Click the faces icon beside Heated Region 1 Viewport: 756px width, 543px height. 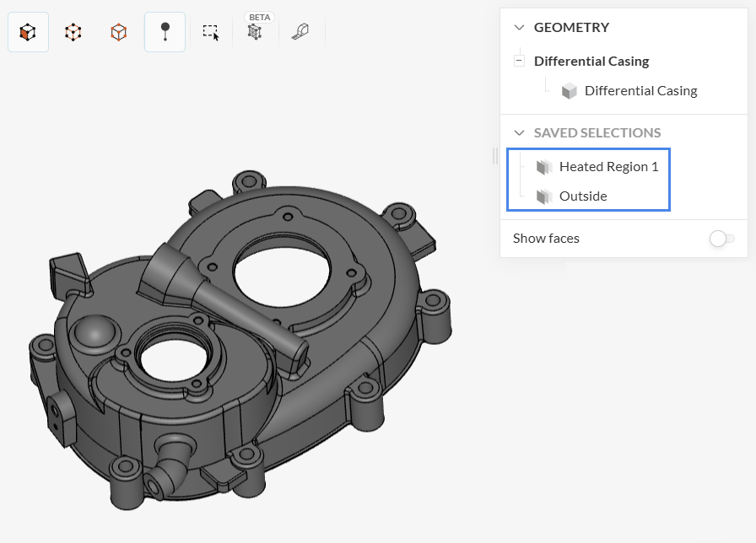click(544, 167)
